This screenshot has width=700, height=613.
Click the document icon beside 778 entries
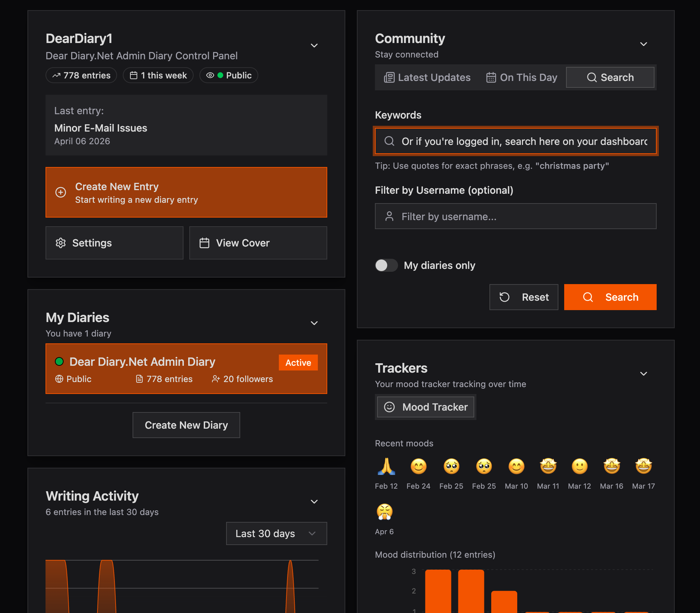[x=139, y=379]
